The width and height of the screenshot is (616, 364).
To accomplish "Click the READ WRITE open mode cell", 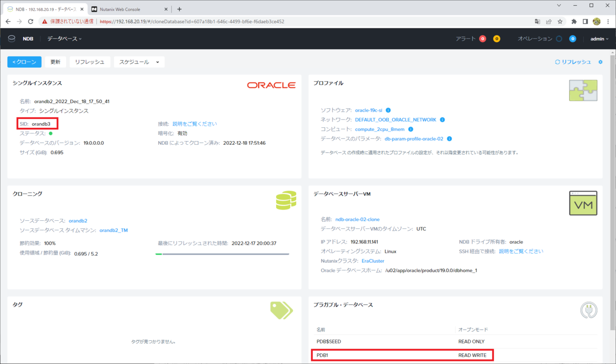I will tap(472, 355).
